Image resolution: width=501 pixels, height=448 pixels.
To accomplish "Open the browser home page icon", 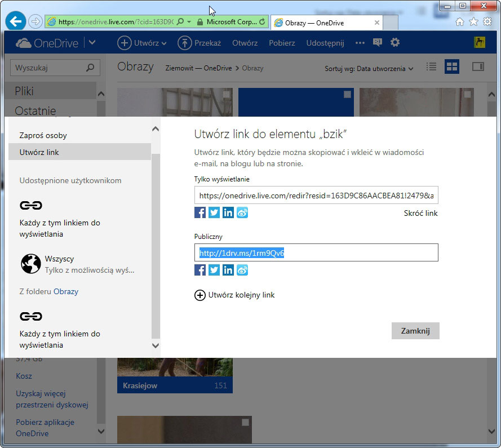I will [x=459, y=22].
